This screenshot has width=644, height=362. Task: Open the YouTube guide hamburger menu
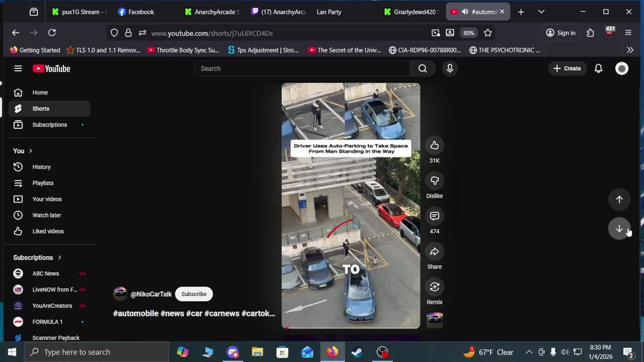pyautogui.click(x=18, y=68)
